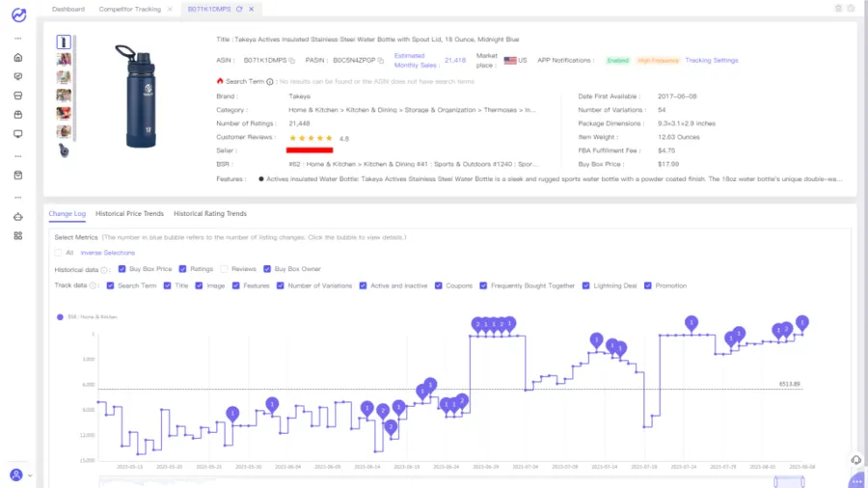Screen dimensions: 868x488
Task: Uncheck Coupons track data
Action: [x=439, y=285]
